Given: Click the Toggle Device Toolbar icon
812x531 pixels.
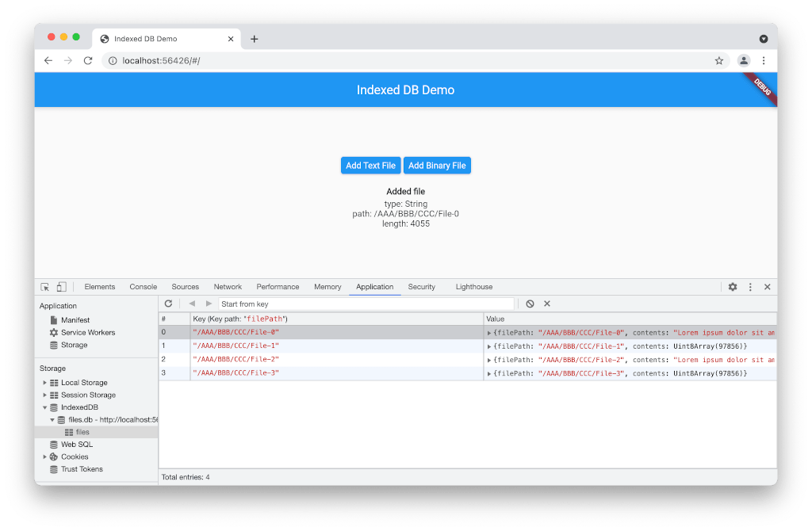Looking at the screenshot, I should click(61, 286).
